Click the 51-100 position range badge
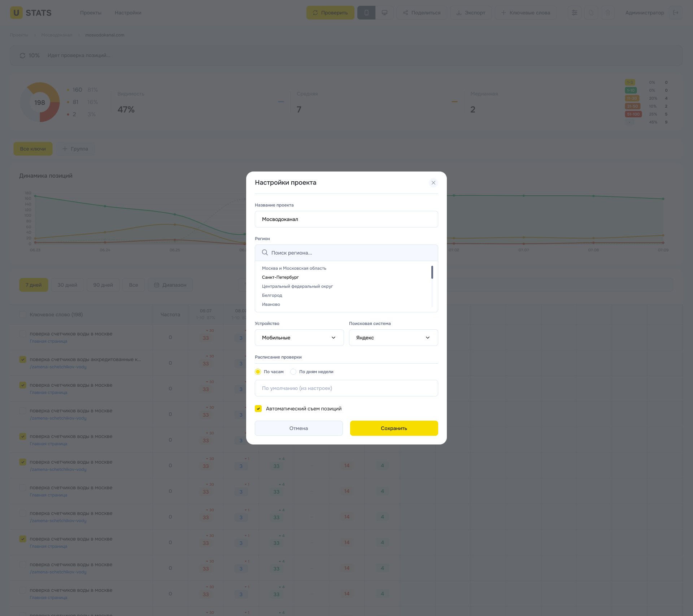This screenshot has height=616, width=693. (x=633, y=114)
